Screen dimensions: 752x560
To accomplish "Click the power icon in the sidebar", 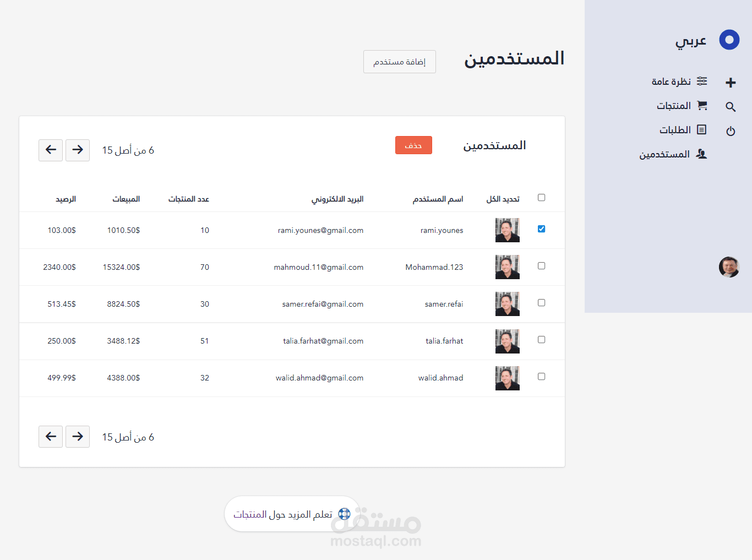I will [x=731, y=131].
